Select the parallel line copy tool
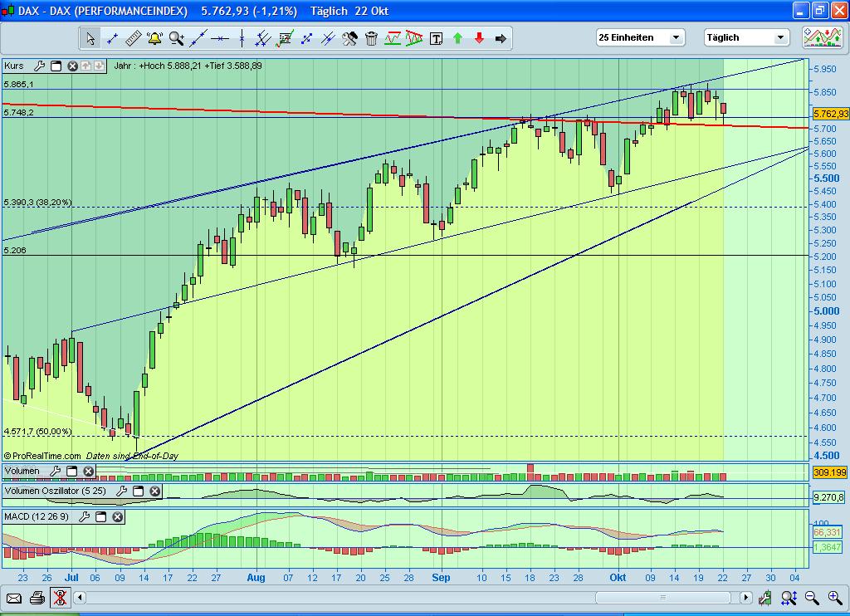 click(x=328, y=38)
